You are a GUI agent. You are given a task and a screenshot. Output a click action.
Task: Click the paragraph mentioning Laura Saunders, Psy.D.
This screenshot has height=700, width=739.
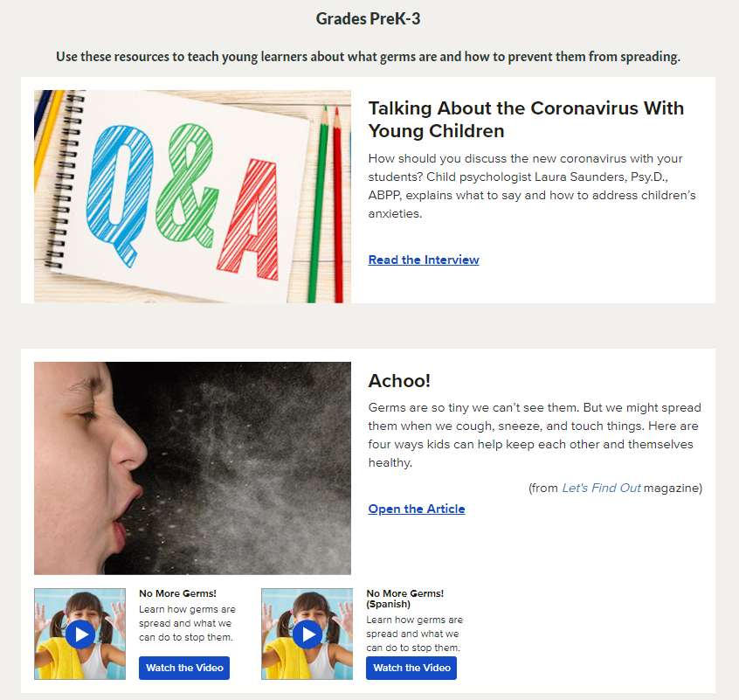click(x=532, y=186)
